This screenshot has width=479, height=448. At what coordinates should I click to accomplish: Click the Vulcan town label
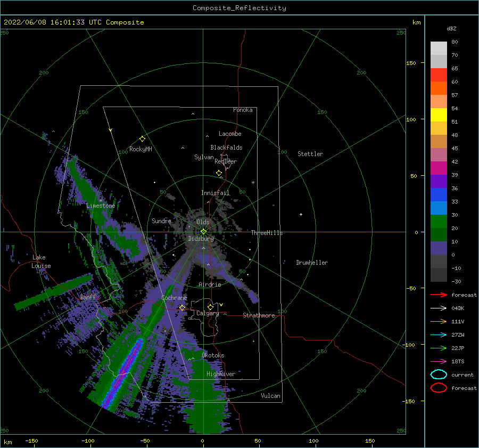tap(271, 396)
